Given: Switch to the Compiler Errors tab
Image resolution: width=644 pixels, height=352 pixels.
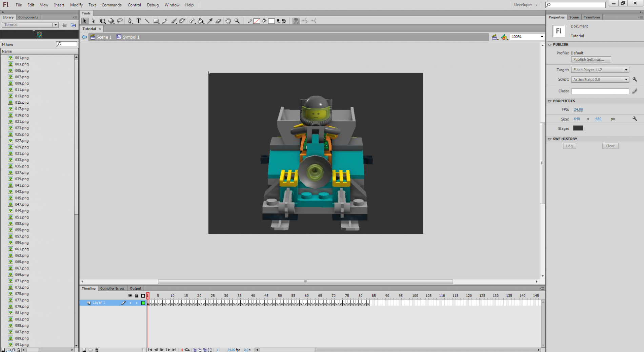Looking at the screenshot, I should [x=112, y=288].
